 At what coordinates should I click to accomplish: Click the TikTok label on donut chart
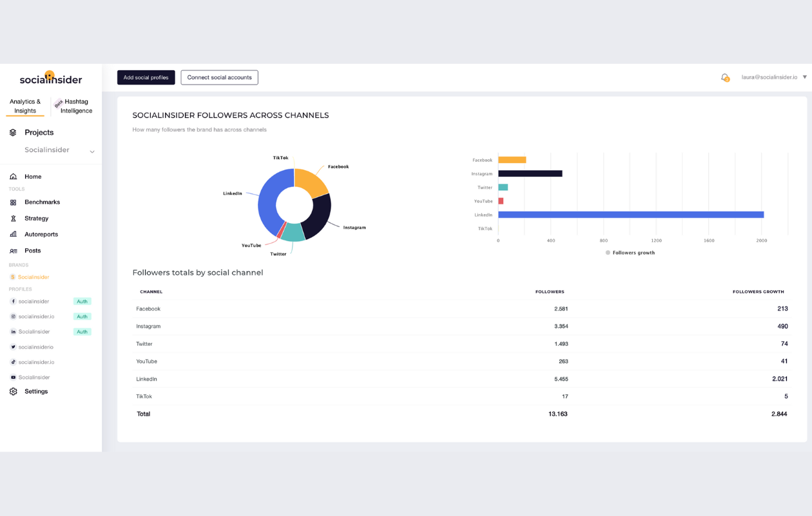[280, 158]
